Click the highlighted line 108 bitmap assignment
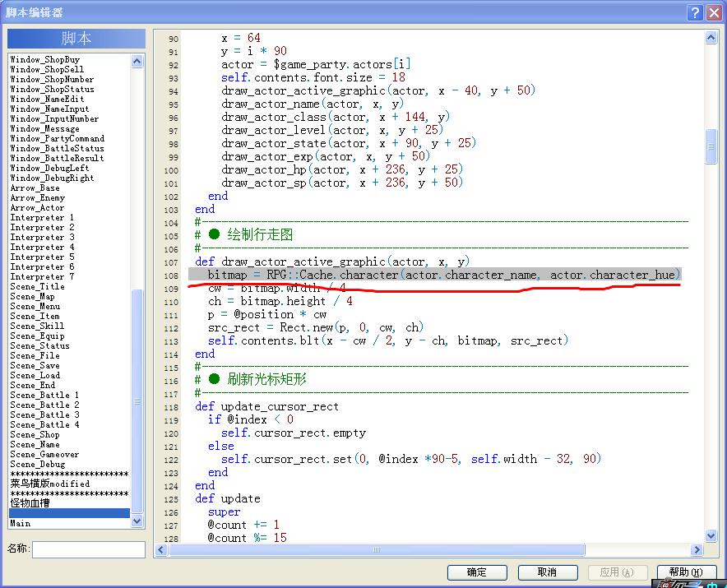727x588 pixels. [x=435, y=275]
